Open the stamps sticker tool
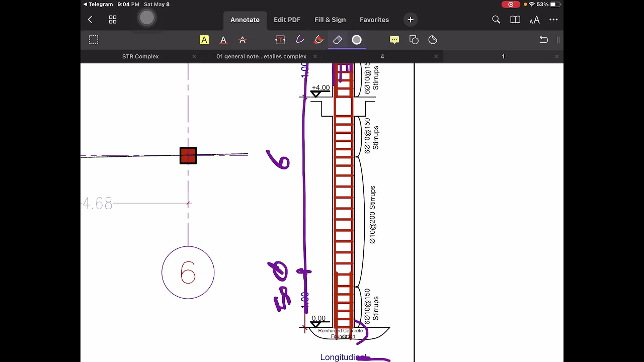The width and height of the screenshot is (644, 362). point(433,40)
